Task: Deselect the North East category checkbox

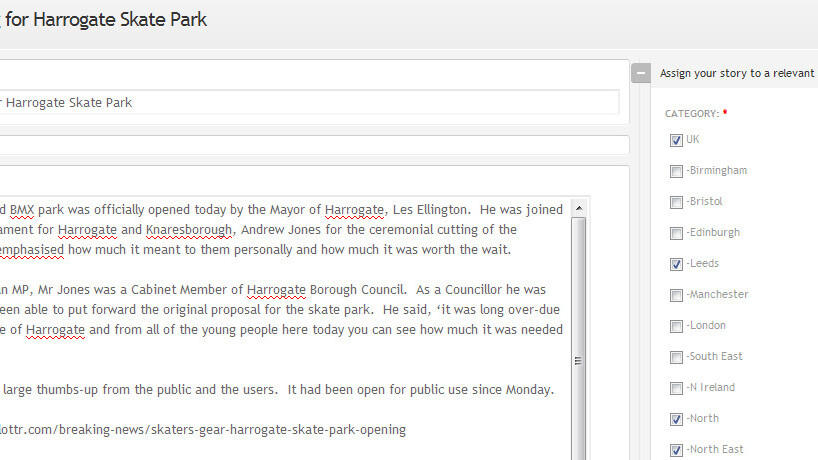Action: coord(677,450)
